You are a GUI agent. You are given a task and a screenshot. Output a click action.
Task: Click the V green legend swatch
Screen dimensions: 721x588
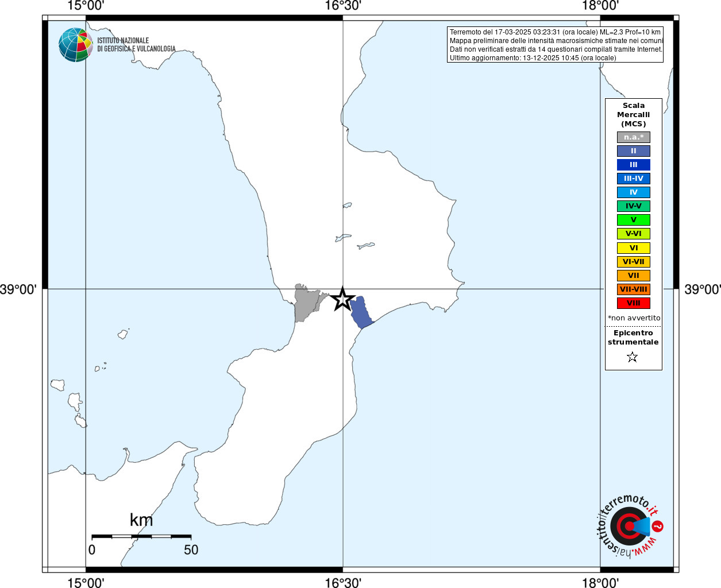pos(634,220)
